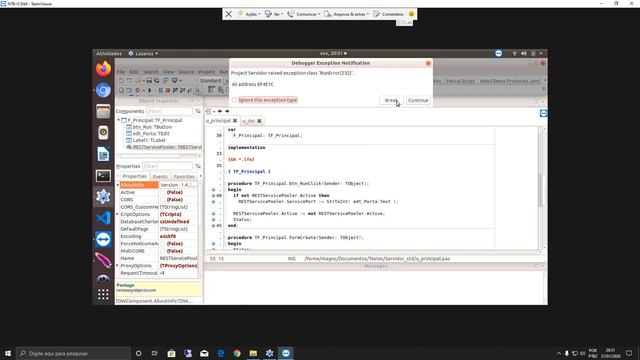Click the red Stop debug icon
This screenshot has width=640, height=360.
168,90
